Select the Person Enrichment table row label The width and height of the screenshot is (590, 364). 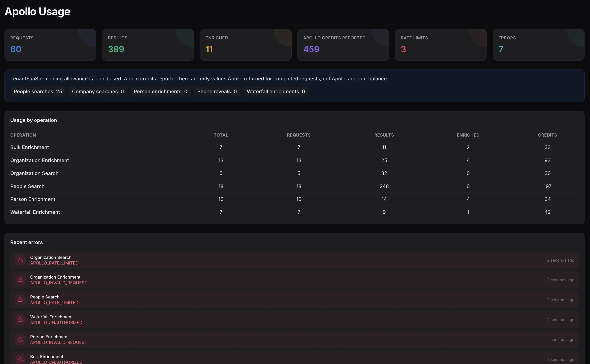[x=33, y=199]
